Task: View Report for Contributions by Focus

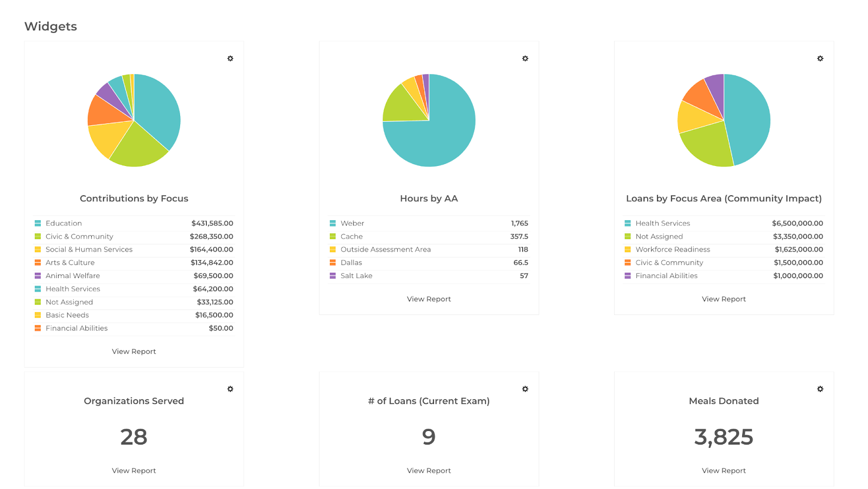Action: [x=134, y=351]
